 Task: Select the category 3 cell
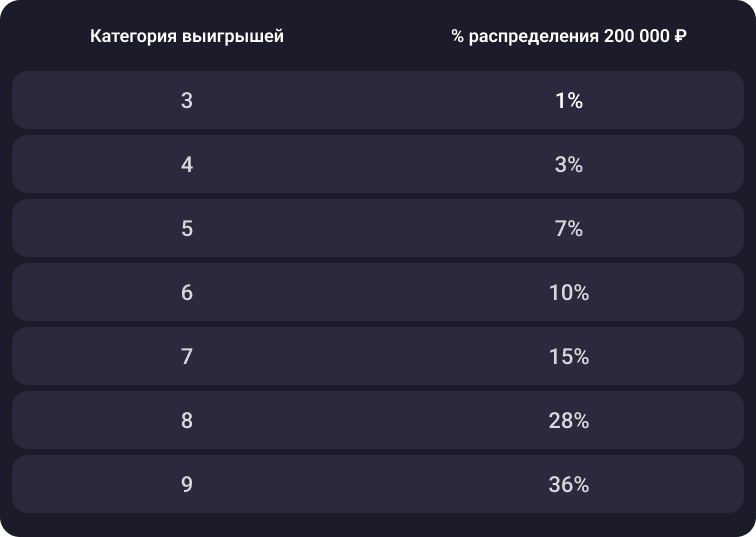pyautogui.click(x=187, y=101)
